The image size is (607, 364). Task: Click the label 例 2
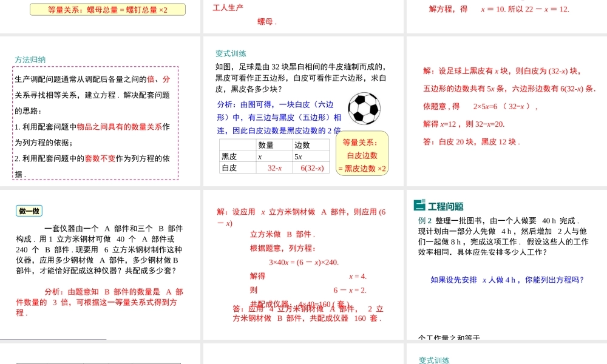[x=425, y=220]
